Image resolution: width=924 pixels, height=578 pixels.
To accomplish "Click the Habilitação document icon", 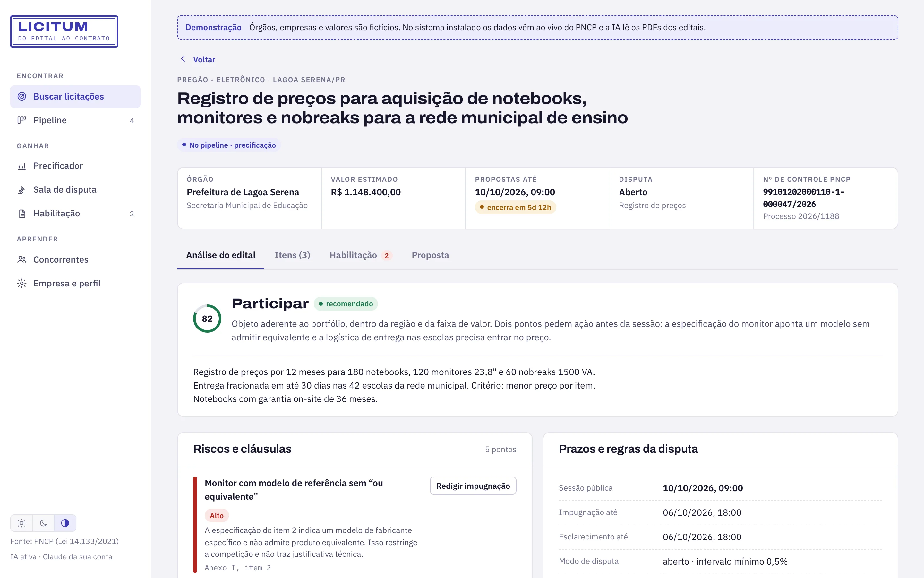I will 22,213.
